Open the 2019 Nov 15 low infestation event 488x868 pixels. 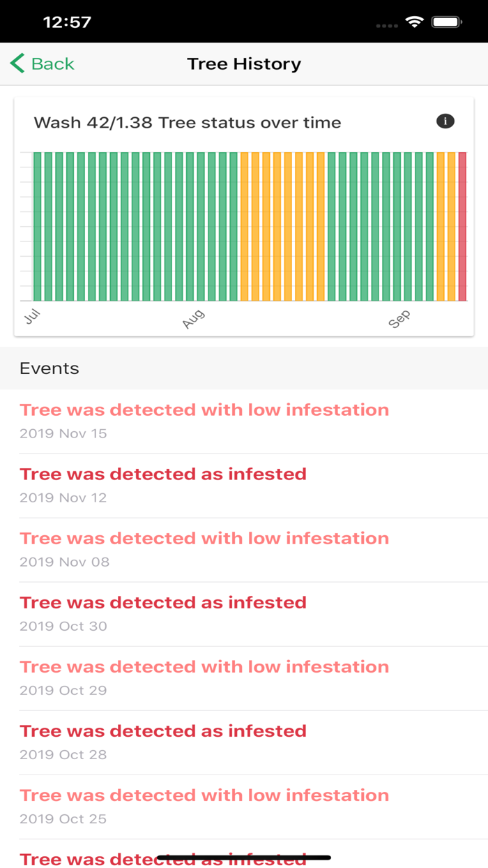coord(204,421)
